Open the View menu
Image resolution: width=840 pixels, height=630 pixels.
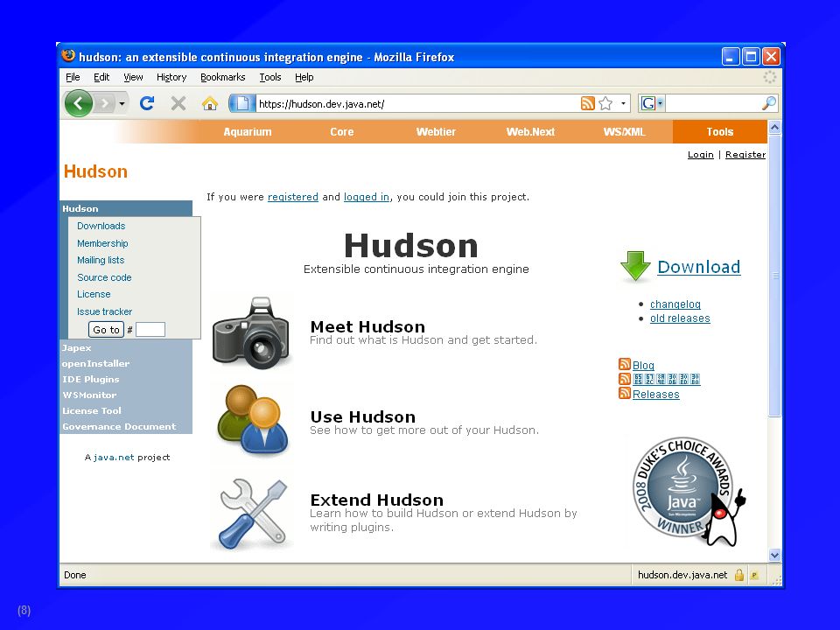[x=133, y=77]
